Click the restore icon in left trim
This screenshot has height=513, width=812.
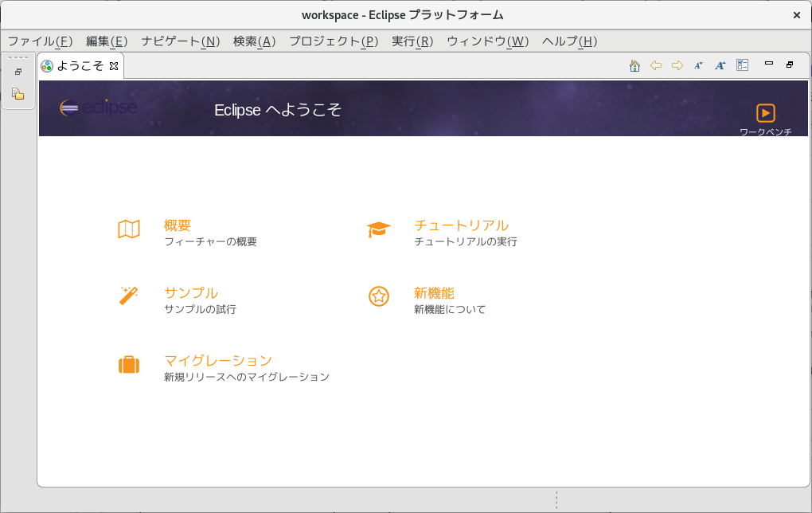18,72
